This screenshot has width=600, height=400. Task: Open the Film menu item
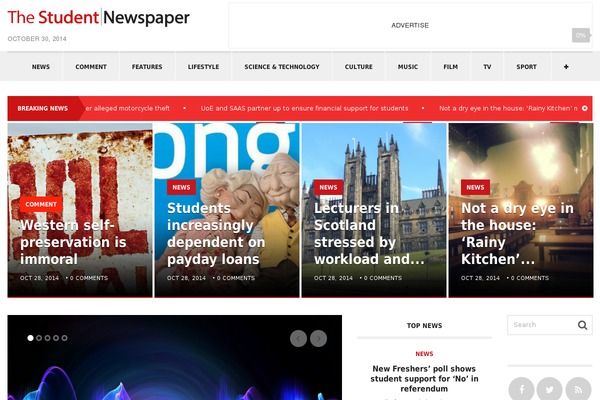[451, 67]
